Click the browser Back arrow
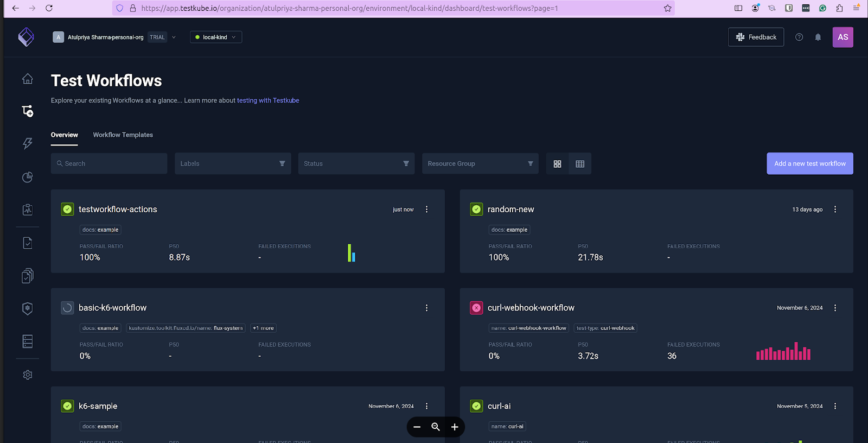 tap(15, 8)
